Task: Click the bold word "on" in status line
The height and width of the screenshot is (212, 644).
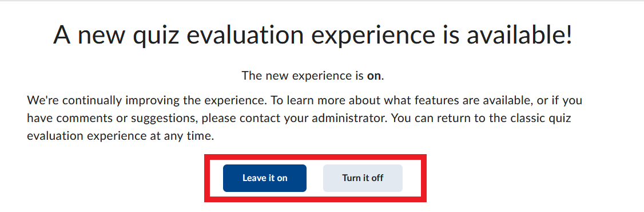Action: 374,76
